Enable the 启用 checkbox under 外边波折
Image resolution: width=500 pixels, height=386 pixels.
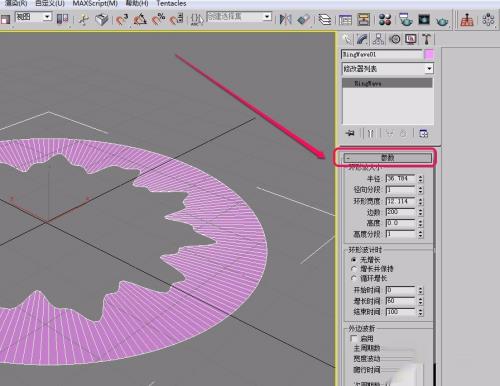click(x=354, y=338)
